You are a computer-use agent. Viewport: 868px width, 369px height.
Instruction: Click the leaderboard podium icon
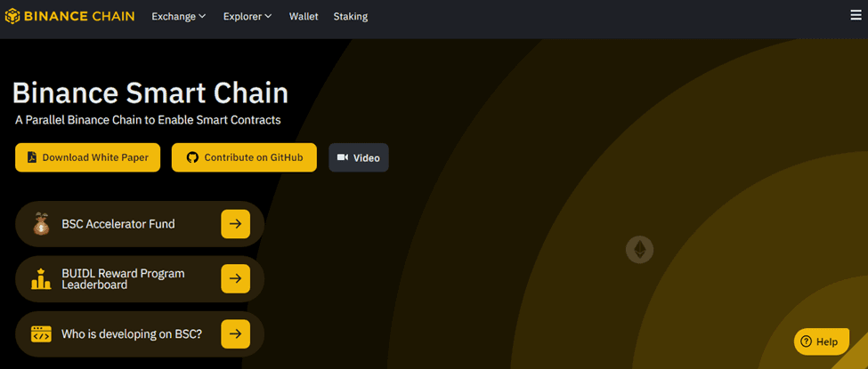[41, 278]
